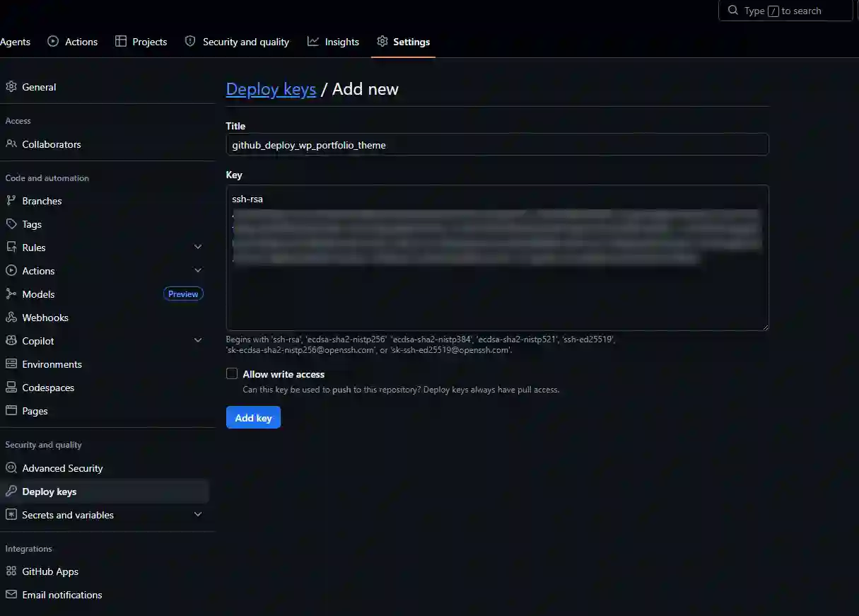Expand Secrets and variables chevron

(x=198, y=514)
